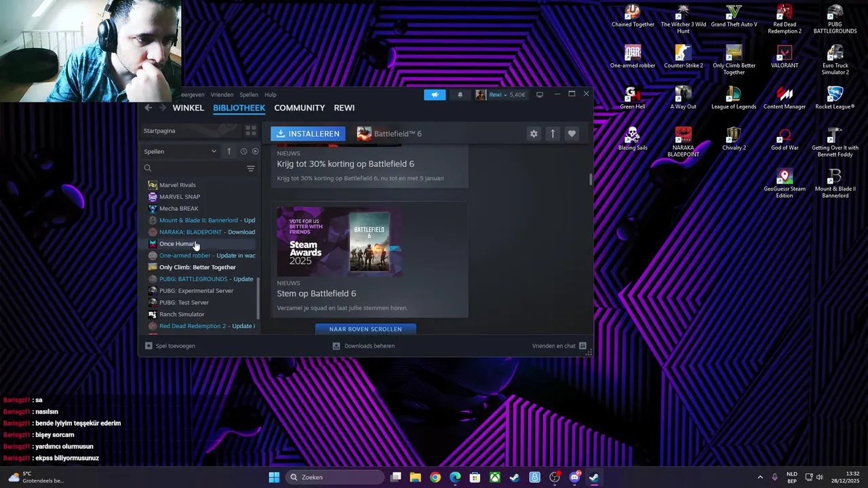Screen dimensions: 868x488
Task: Open Chained Together desktop icon
Action: (633, 16)
